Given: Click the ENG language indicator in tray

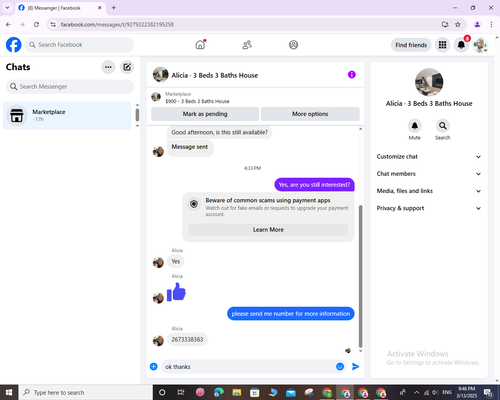Looking at the screenshot, I should point(447,392).
